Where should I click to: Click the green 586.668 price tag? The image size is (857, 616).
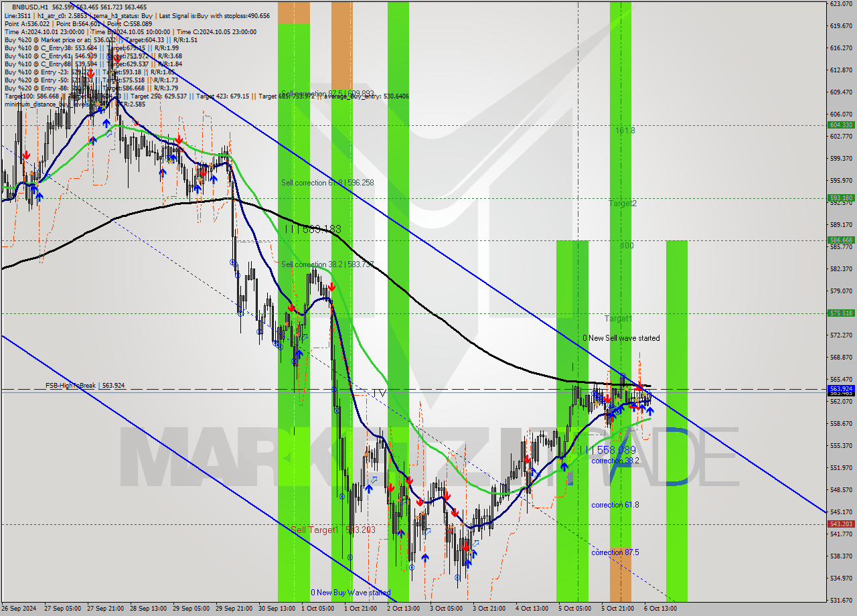[841, 240]
